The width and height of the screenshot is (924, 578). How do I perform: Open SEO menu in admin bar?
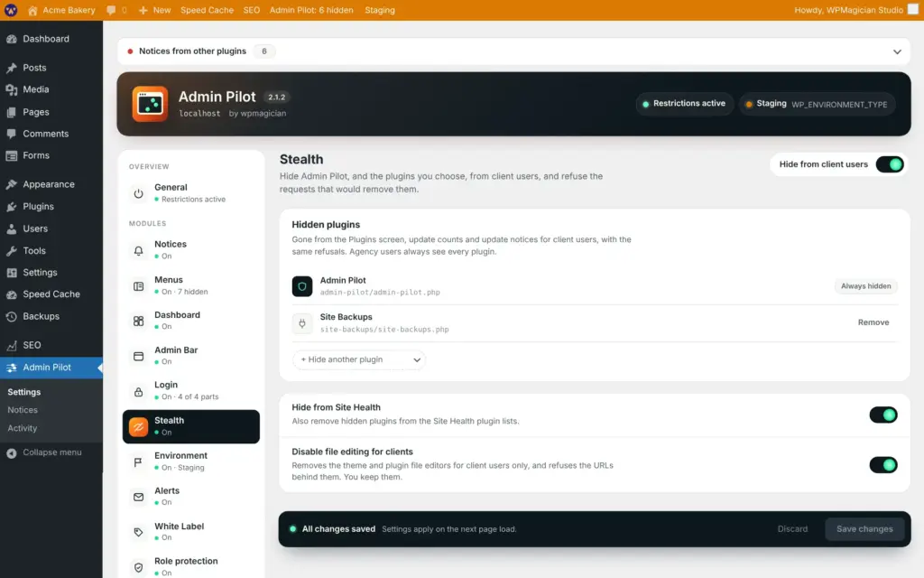[x=252, y=10]
